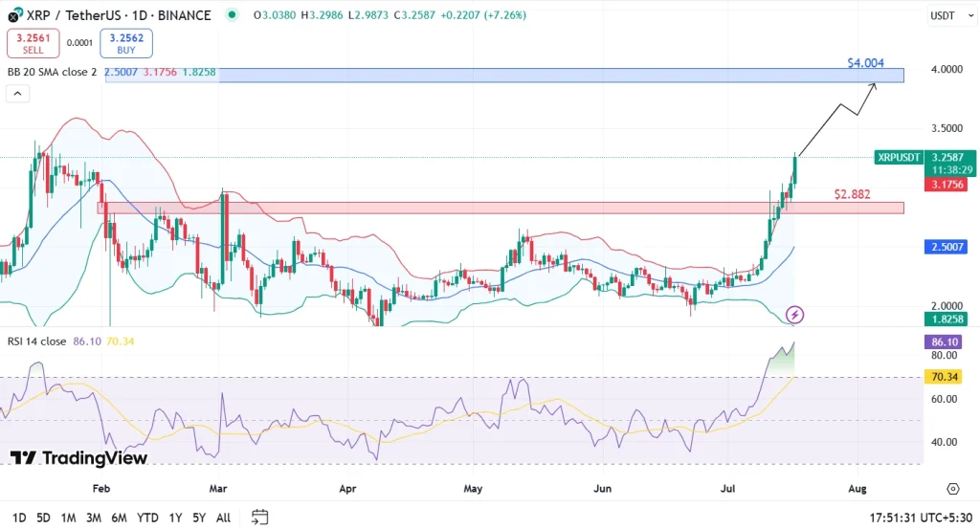980x529 pixels.
Task: Select the red $2.882 support zone rectangle
Action: pyautogui.click(x=501, y=208)
